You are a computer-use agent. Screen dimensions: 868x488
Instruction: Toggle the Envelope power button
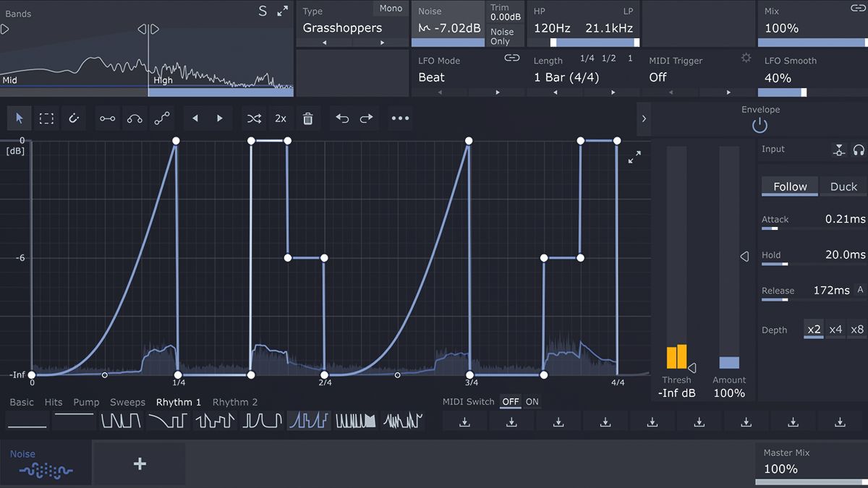click(759, 124)
